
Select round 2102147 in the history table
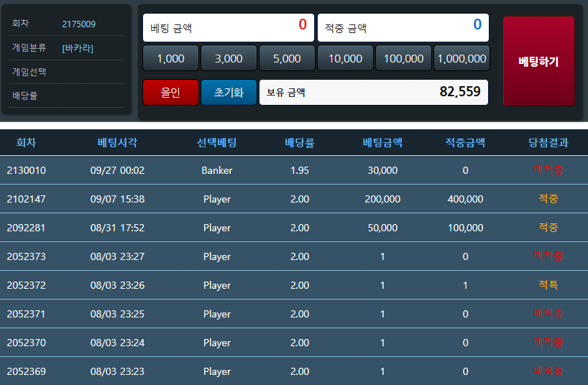click(x=27, y=199)
